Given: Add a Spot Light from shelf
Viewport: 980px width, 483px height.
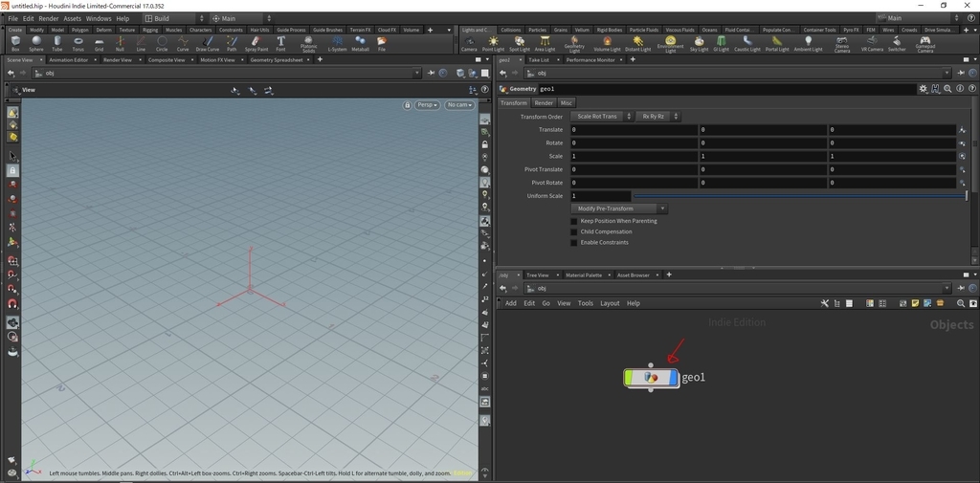Looking at the screenshot, I should click(520, 43).
